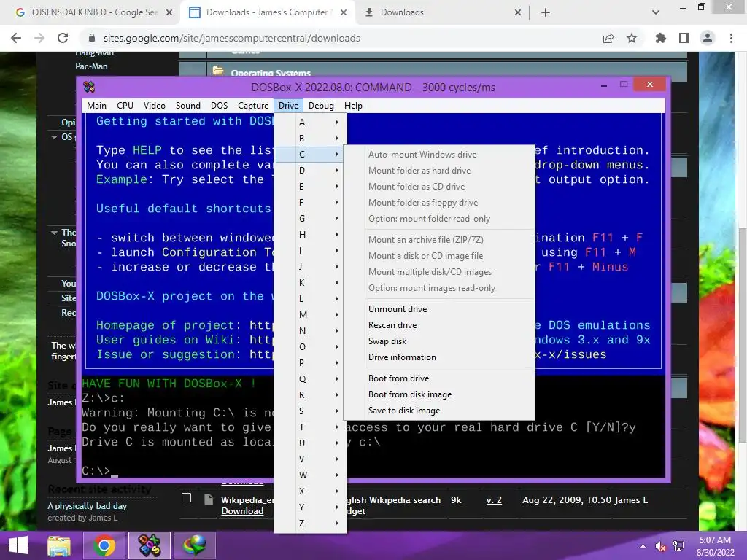747x560 pixels.
Task: Bookmark this page with the star
Action: tap(632, 38)
